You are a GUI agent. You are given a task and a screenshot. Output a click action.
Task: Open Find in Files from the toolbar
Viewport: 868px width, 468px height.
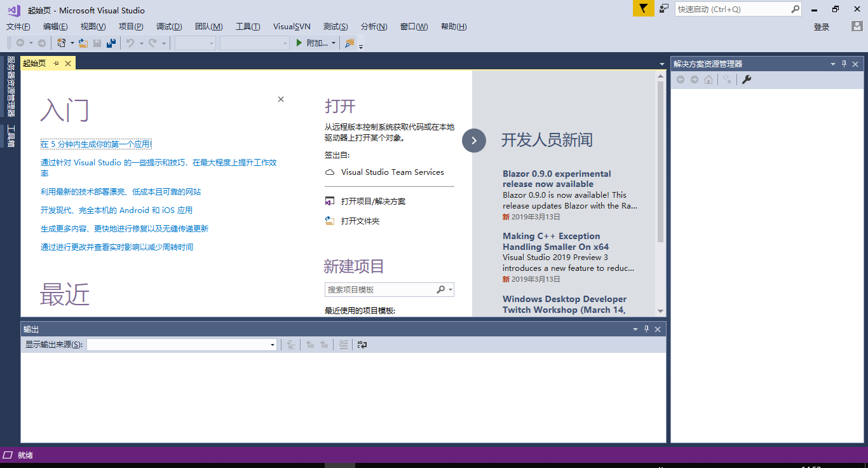tap(349, 43)
